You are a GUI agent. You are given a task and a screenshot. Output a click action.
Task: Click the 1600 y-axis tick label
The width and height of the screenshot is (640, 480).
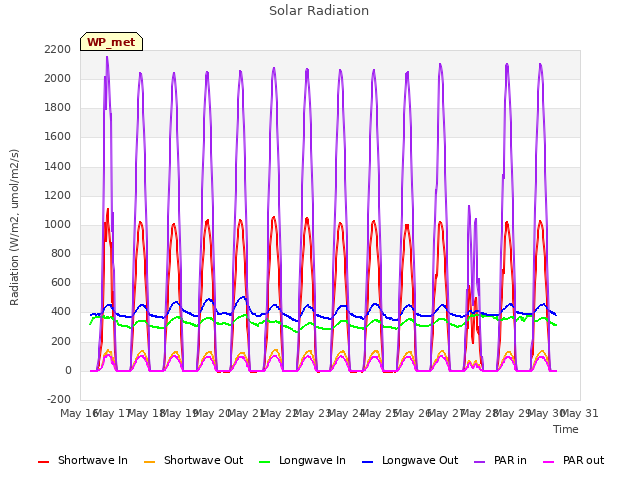58,136
